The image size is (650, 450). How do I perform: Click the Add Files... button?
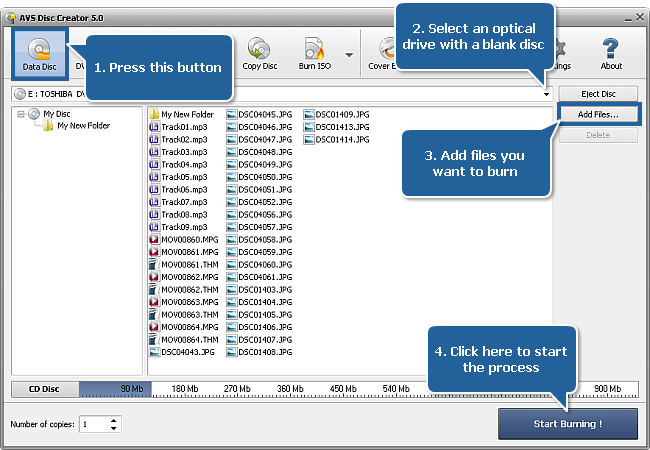[598, 114]
